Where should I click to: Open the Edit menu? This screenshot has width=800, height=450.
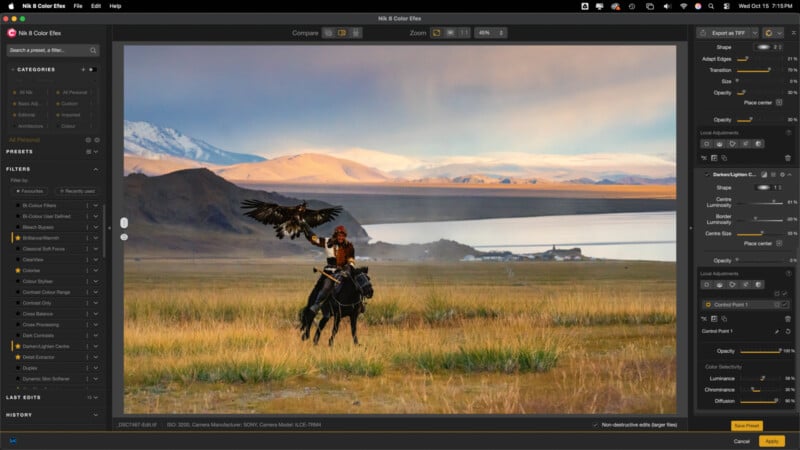(96, 6)
